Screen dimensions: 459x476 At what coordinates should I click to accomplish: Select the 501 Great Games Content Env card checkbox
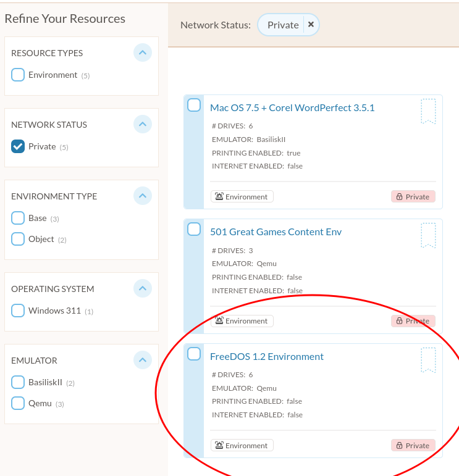point(194,229)
